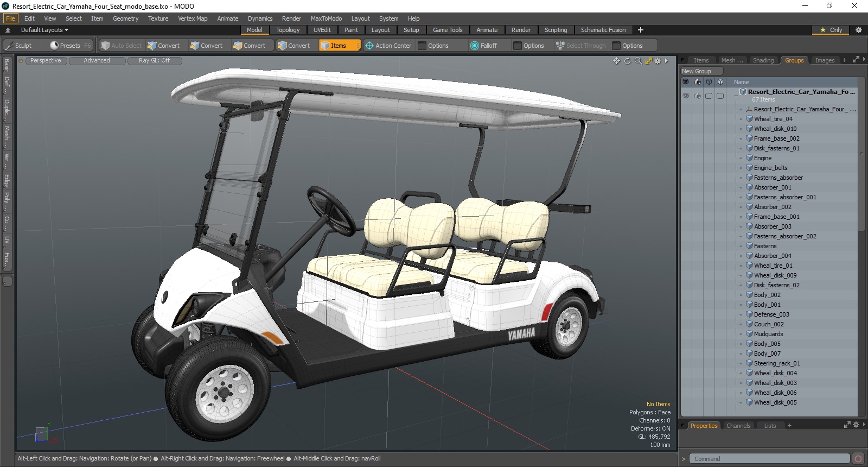Collapse the Resort_Electric_Car_Yamaha group tree
868x467 pixels.
click(x=736, y=96)
